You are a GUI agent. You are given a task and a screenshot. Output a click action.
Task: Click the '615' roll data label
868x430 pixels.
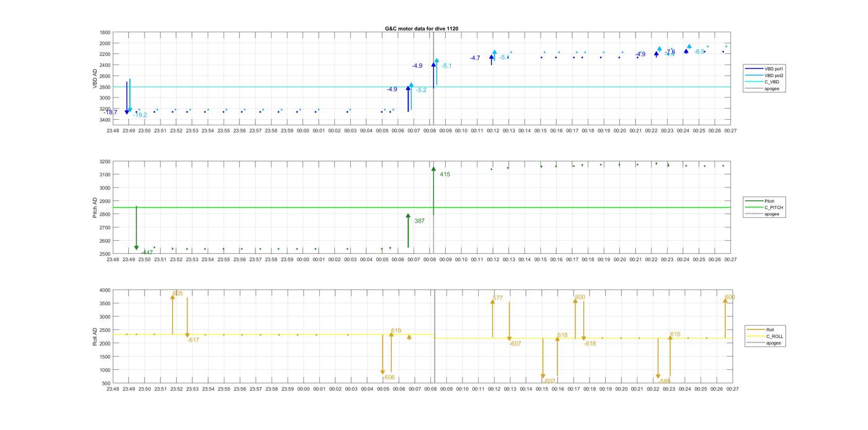[675, 334]
